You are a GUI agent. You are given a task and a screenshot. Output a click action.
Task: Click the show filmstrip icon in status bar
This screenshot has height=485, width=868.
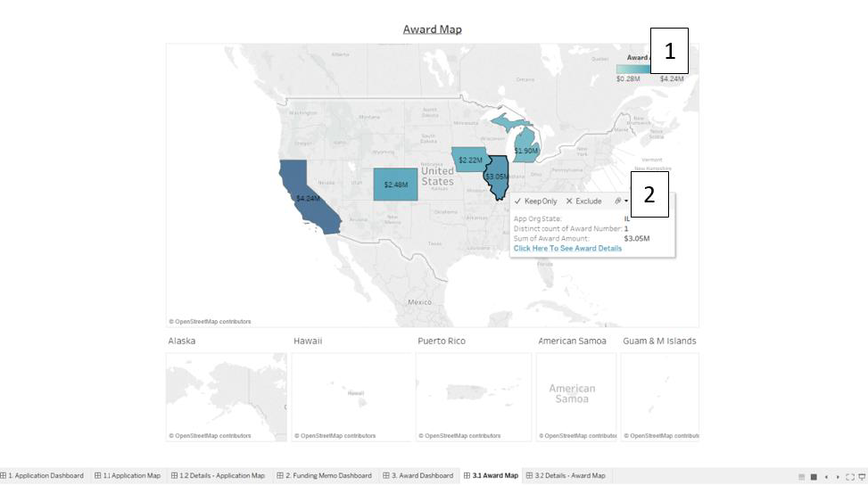pos(814,477)
